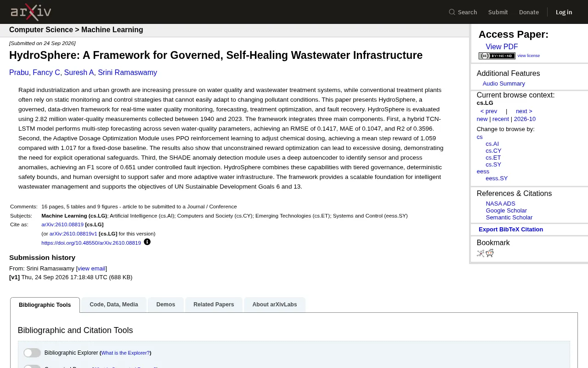Browse by cs.SY category

(493, 165)
